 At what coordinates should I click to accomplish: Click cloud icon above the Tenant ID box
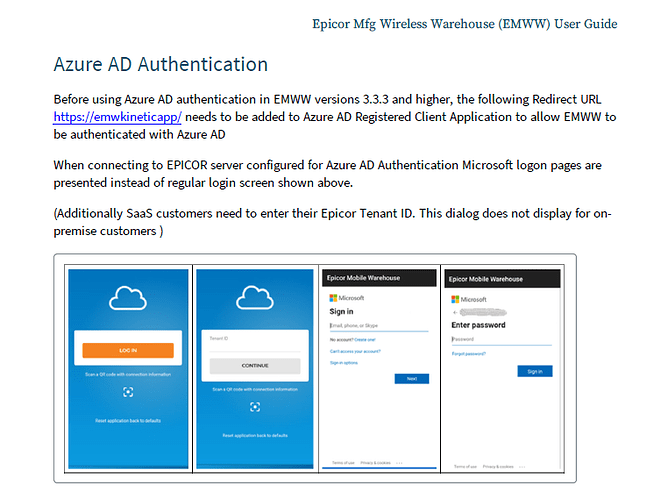pyautogui.click(x=255, y=297)
